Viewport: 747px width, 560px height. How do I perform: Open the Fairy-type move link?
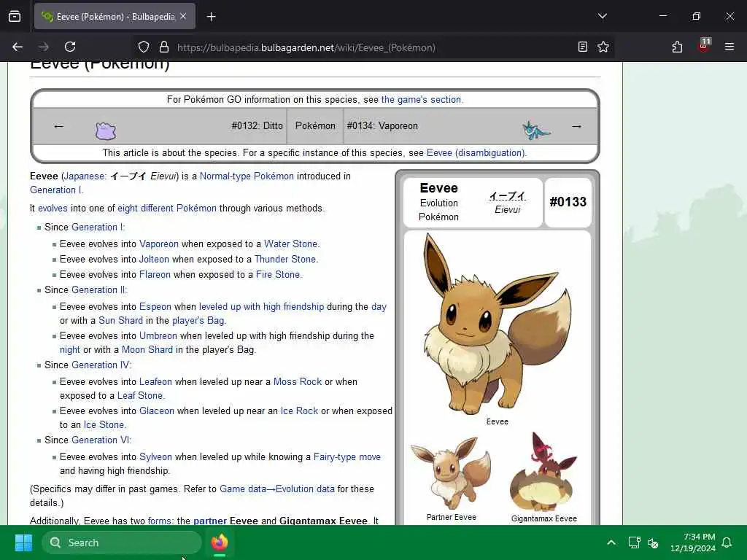(x=347, y=457)
